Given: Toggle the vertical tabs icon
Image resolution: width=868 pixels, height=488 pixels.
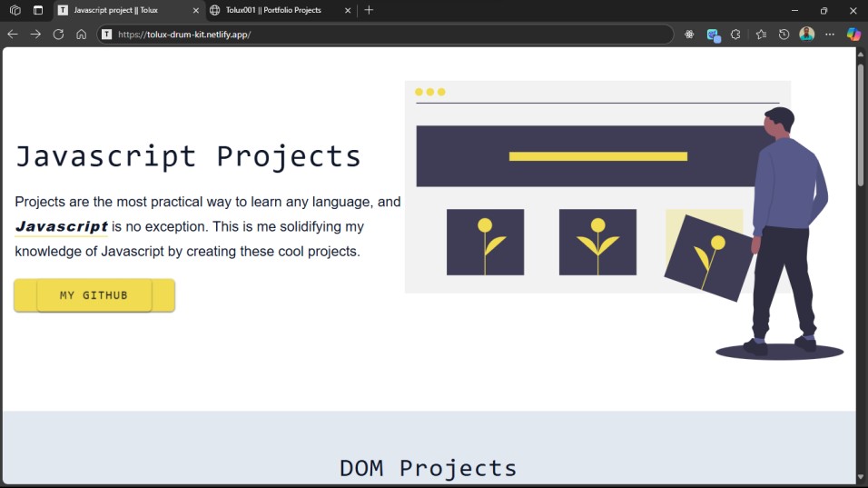Looking at the screenshot, I should [37, 10].
